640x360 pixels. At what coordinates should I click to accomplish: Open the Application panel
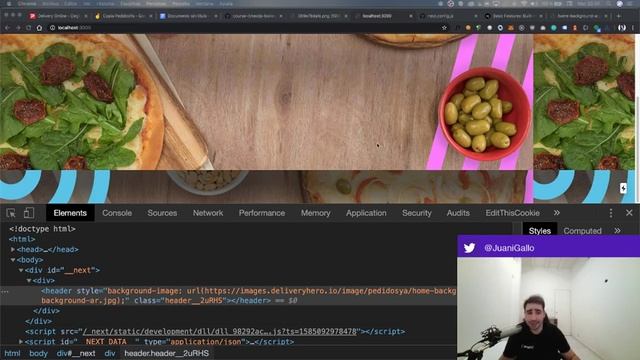click(366, 213)
